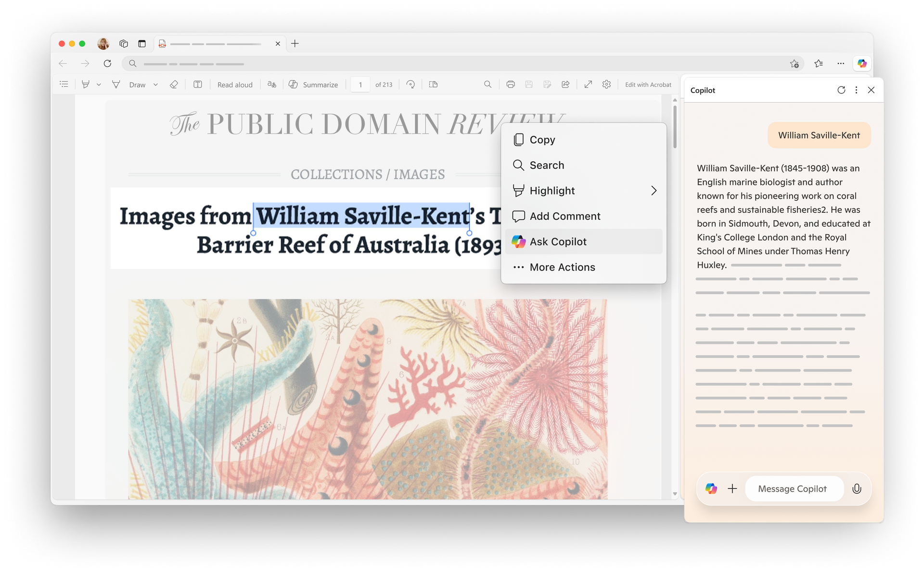Expand the Highlight submenu in the context menu
The width and height of the screenshot is (924, 574).
[x=654, y=191]
